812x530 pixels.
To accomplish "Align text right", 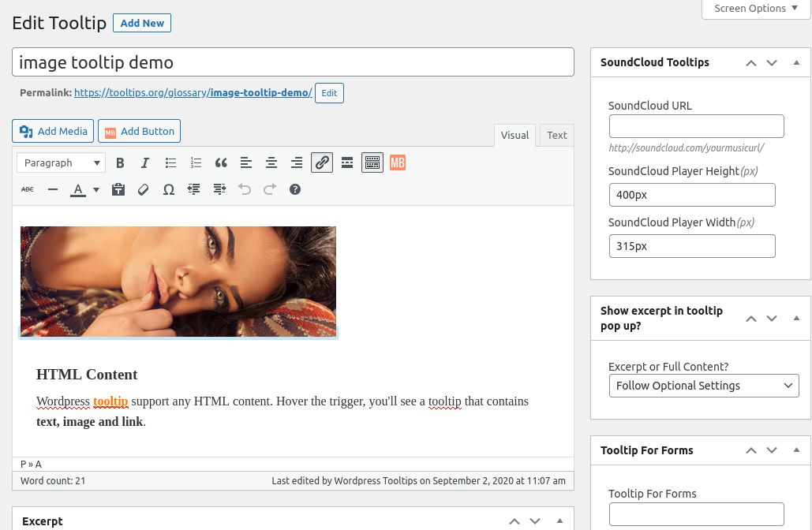I will click(297, 163).
